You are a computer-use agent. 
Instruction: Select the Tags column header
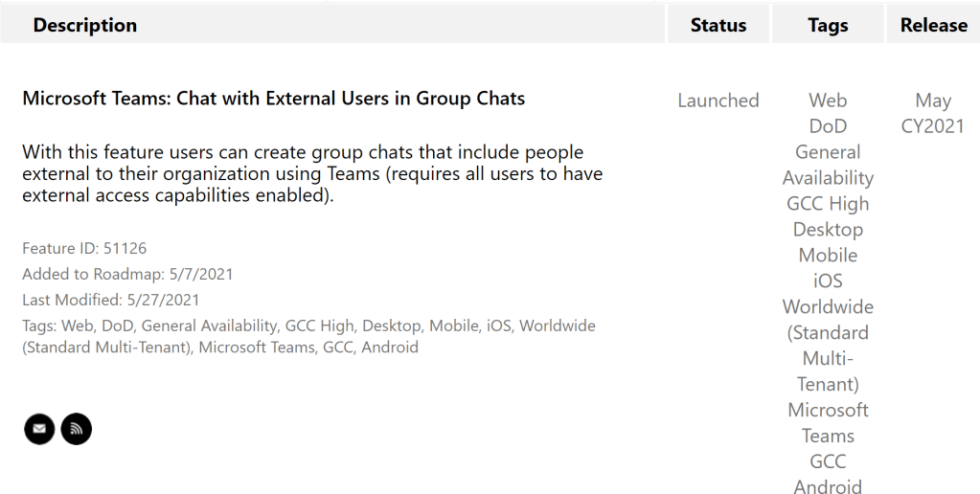pos(828,26)
